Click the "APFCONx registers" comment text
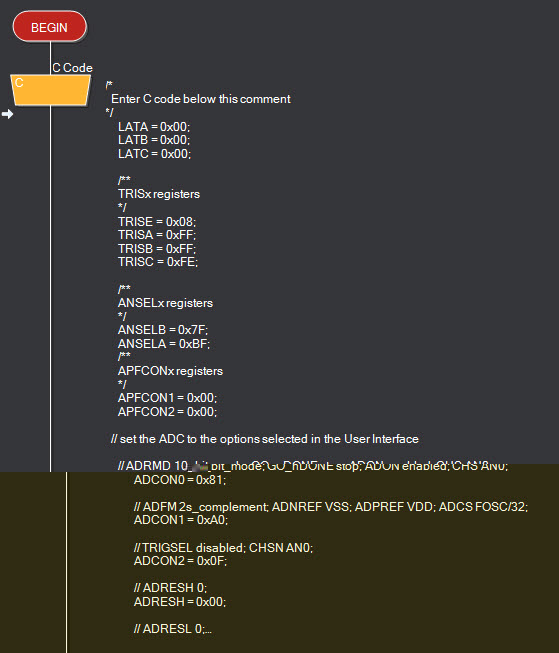559x653 pixels. 170,371
